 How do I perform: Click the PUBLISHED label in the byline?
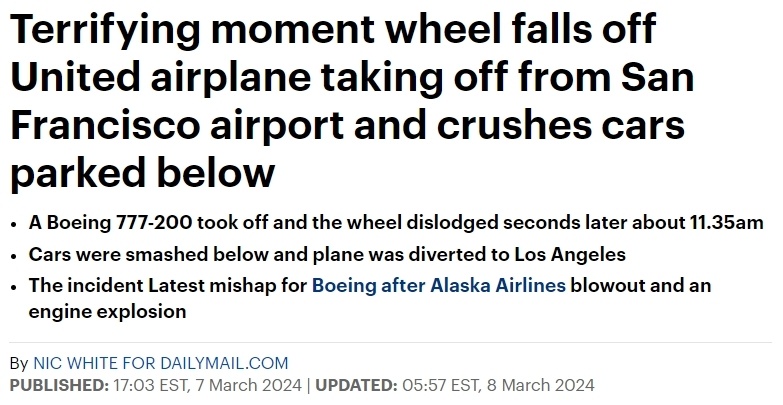coord(59,386)
